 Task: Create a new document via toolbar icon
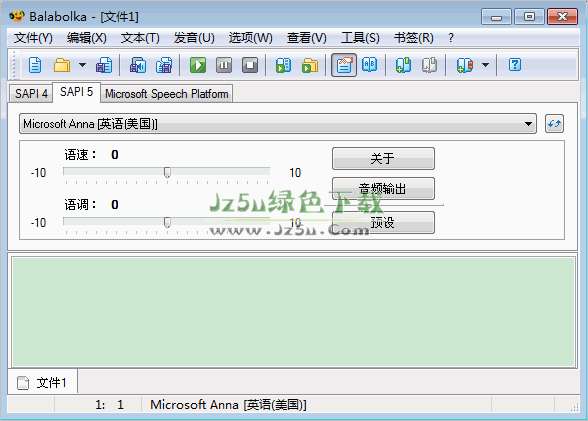[35, 65]
